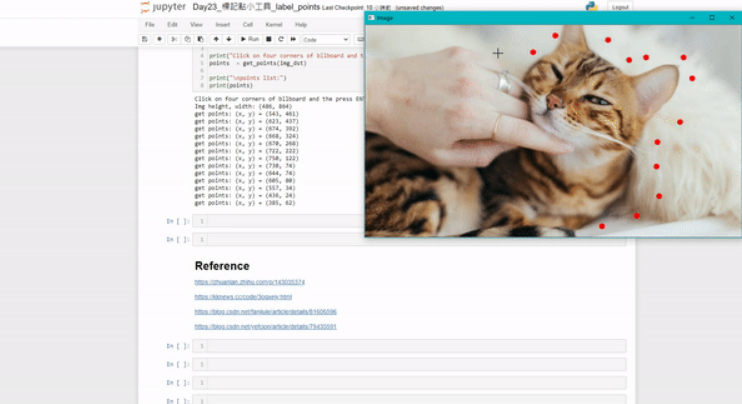Click into the empty cell right below the reference links
This screenshot has height=404, width=742.
coord(409,346)
